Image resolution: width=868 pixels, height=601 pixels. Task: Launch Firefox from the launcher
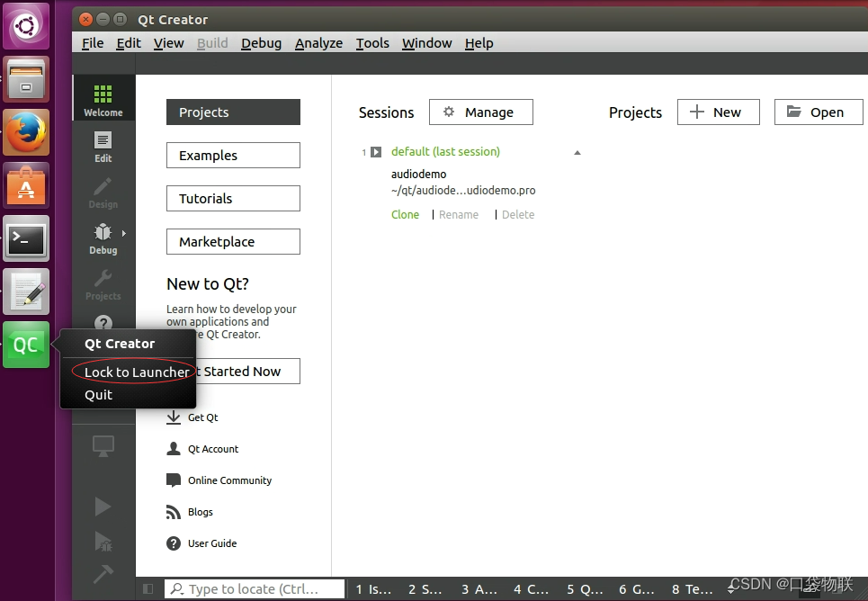pos(26,132)
